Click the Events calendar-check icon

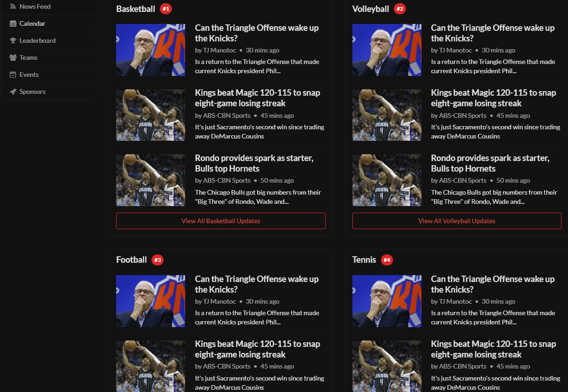13,75
